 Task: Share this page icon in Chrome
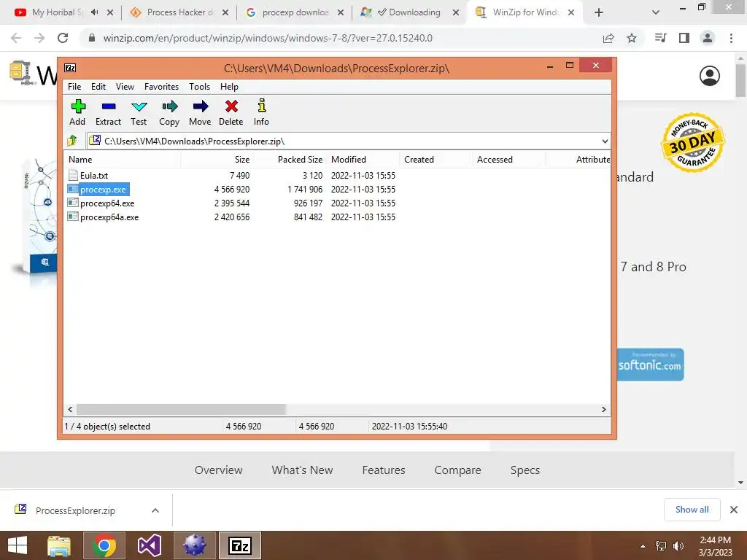tap(608, 38)
